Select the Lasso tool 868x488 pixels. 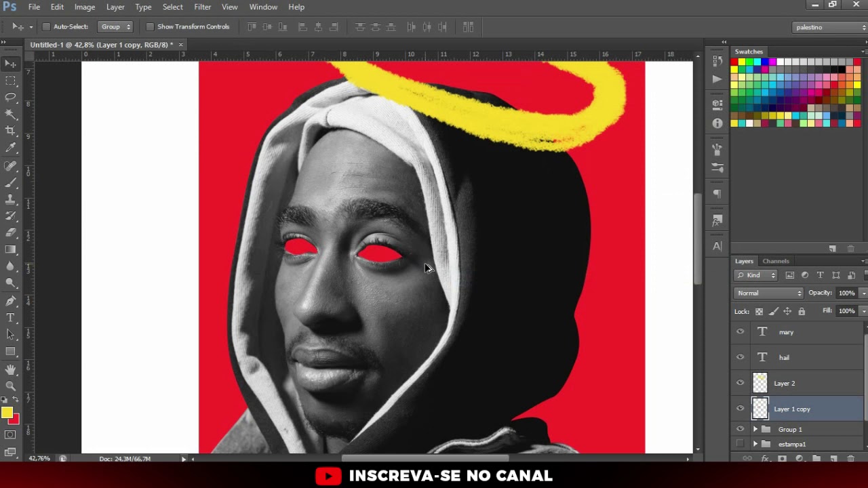pos(11,97)
